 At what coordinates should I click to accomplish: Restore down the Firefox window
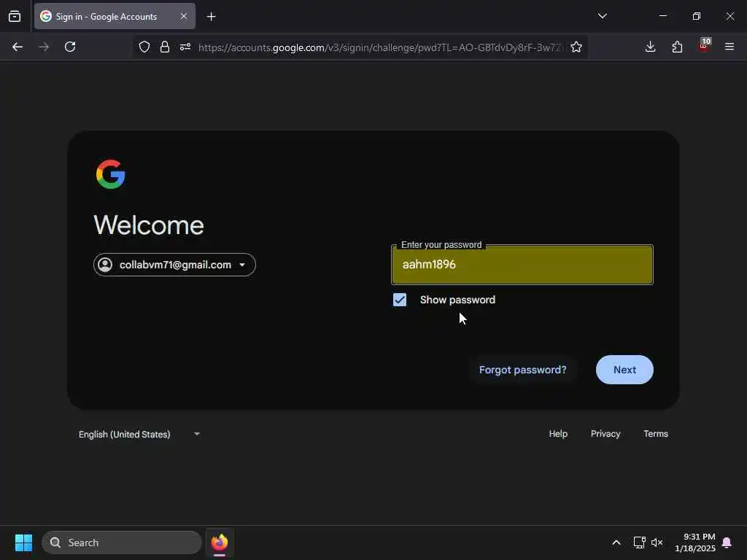coord(697,16)
